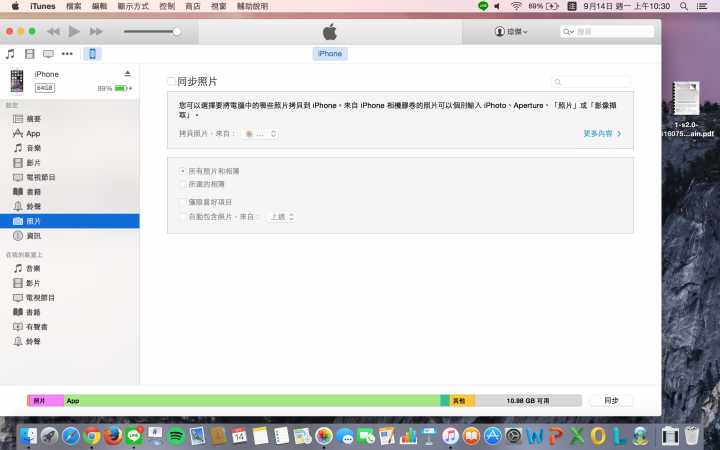Open the Music library icon in toolbar
720x450 pixels.
[x=10, y=54]
